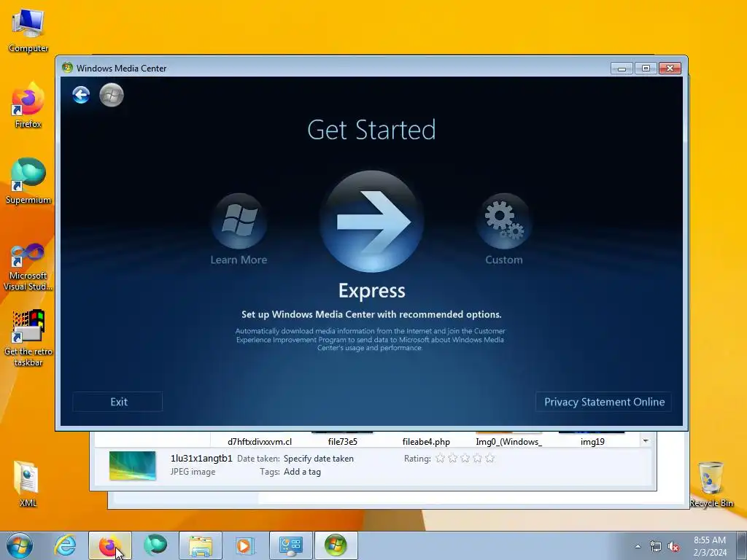Close the Windows Media Center window
This screenshot has height=560, width=747.
[x=670, y=68]
